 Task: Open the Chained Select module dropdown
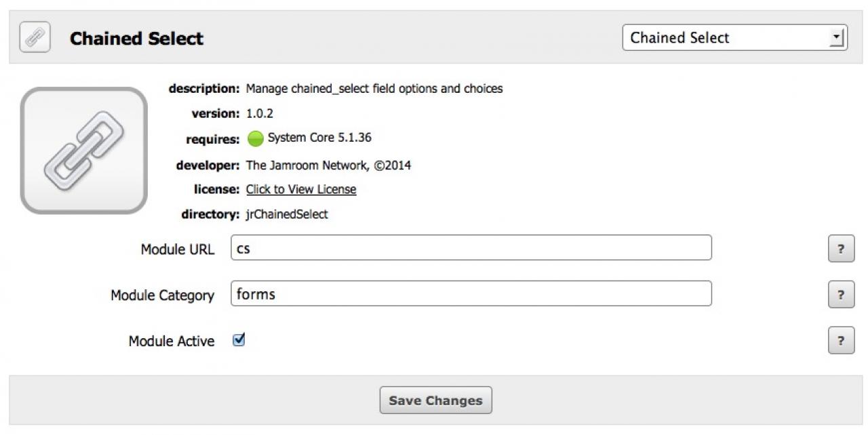tap(735, 38)
